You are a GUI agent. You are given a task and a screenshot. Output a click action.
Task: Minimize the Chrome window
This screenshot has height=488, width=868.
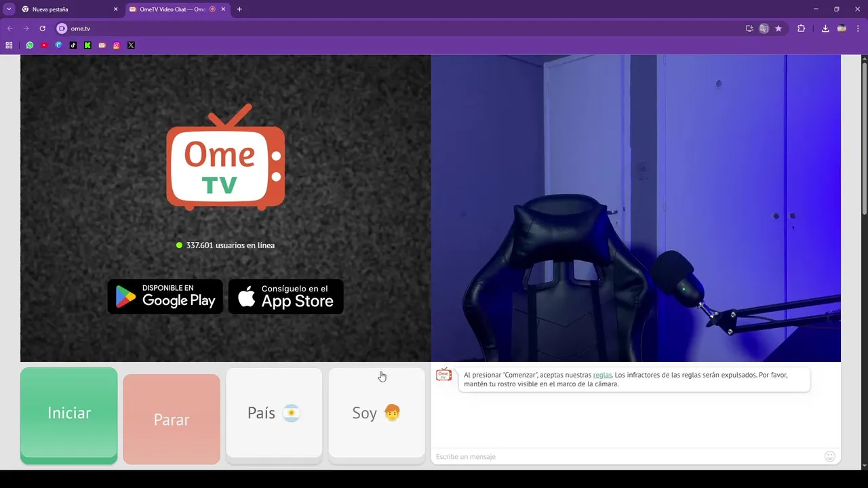pos(816,9)
